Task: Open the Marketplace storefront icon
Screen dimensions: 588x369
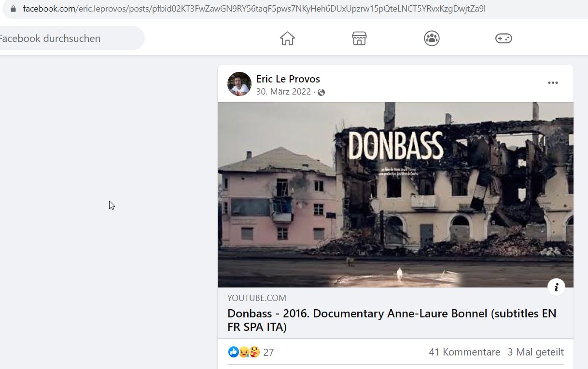Action: [x=359, y=38]
